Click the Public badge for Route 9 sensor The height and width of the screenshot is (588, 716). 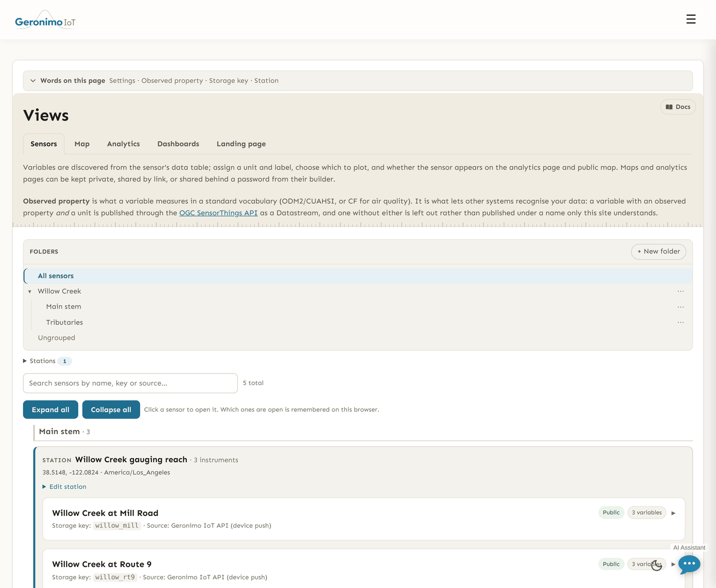click(x=611, y=564)
